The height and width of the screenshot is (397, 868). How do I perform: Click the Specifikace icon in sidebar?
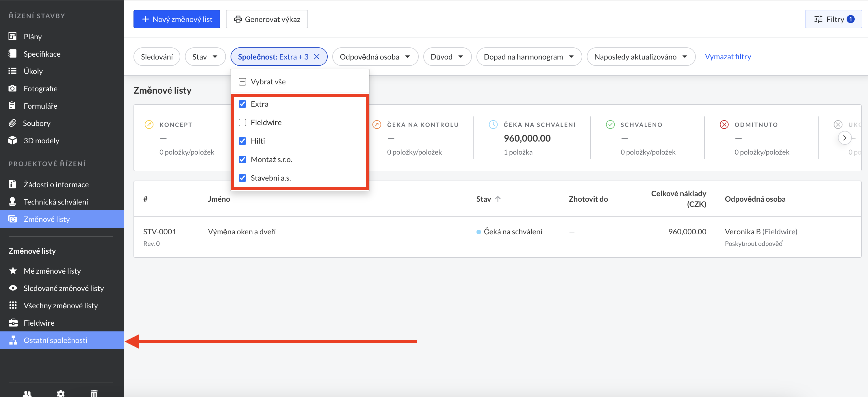[12, 53]
